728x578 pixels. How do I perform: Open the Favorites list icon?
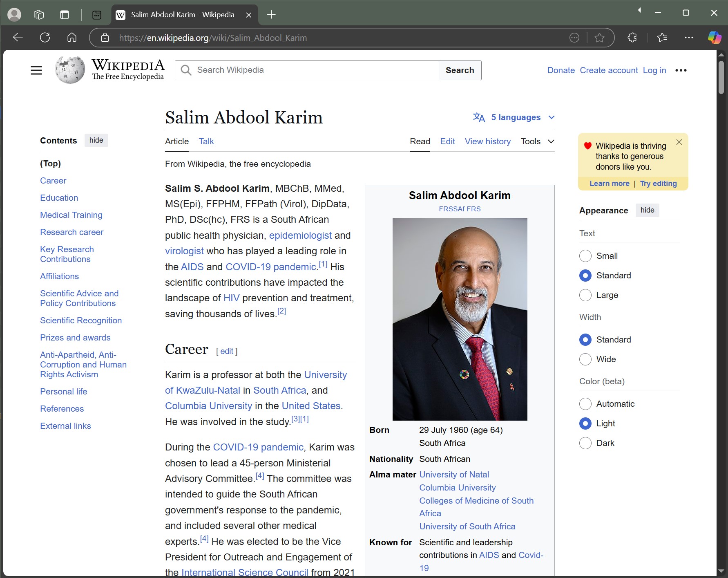click(662, 38)
